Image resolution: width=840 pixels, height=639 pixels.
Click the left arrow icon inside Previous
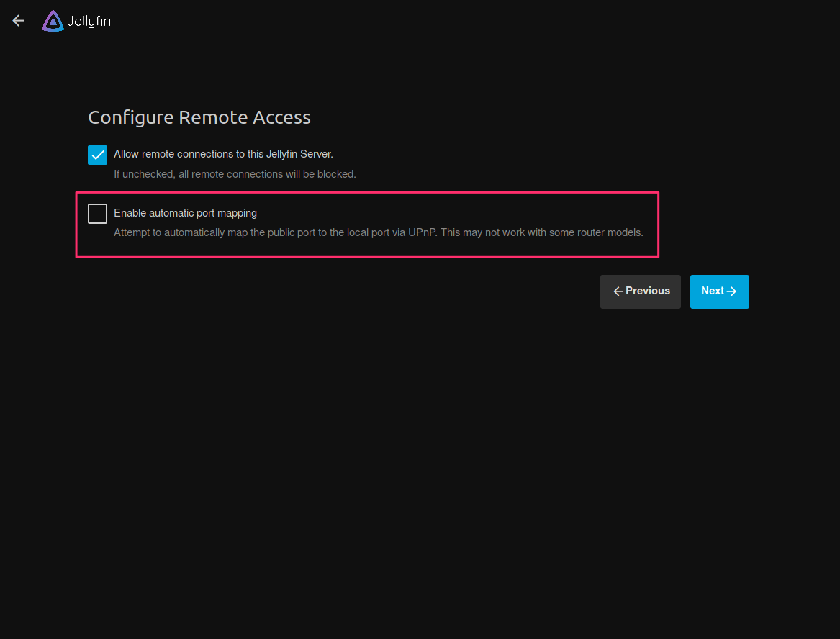618,291
